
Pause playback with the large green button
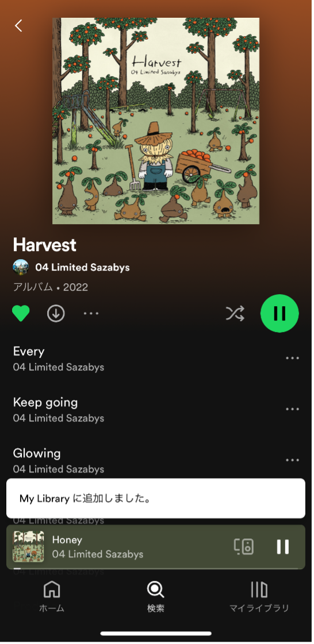[279, 313]
